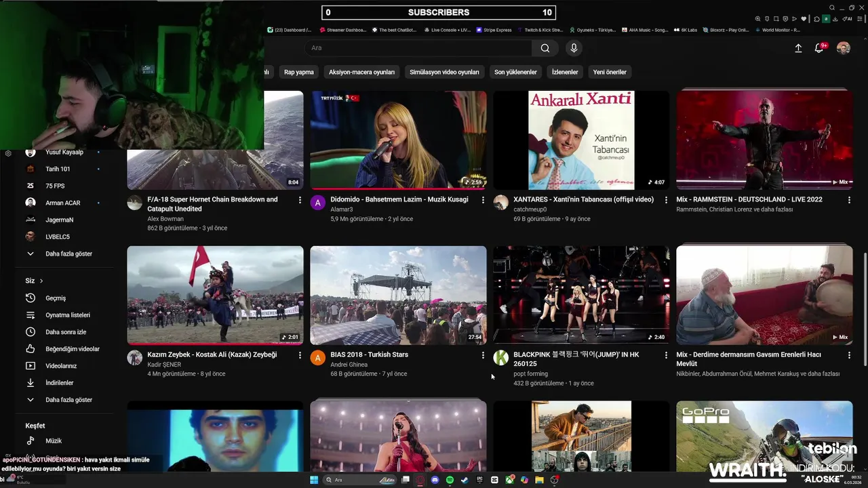
Task: Open Spotify from the taskbar
Action: click(x=450, y=480)
